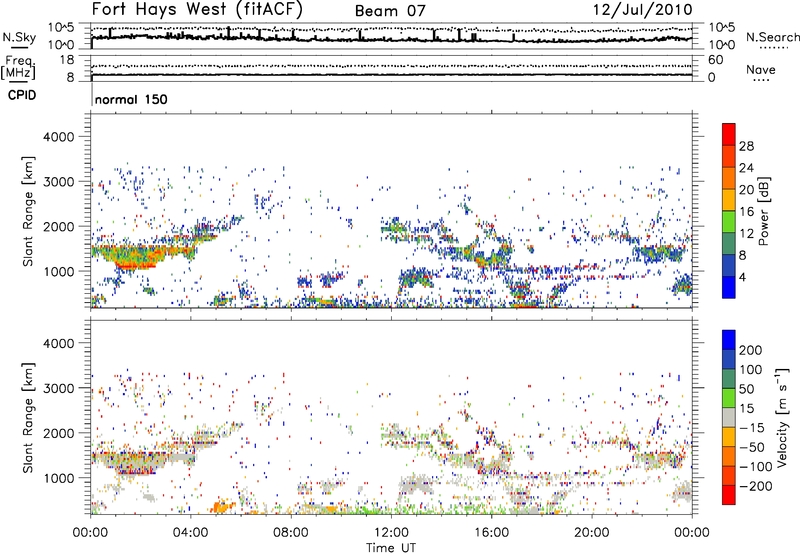Click the '1000' tick on velocity panel
The image size is (800, 554).
[x=58, y=478]
